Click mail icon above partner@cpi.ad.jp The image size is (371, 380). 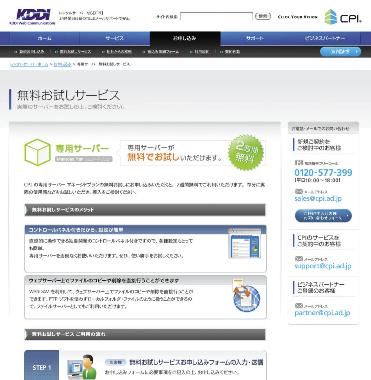click(299, 305)
